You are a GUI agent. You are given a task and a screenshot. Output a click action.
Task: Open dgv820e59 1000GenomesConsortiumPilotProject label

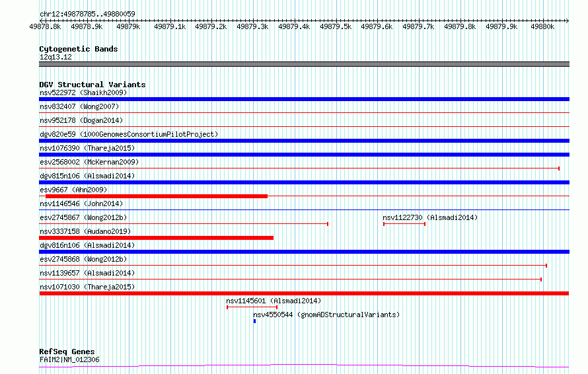click(x=129, y=134)
